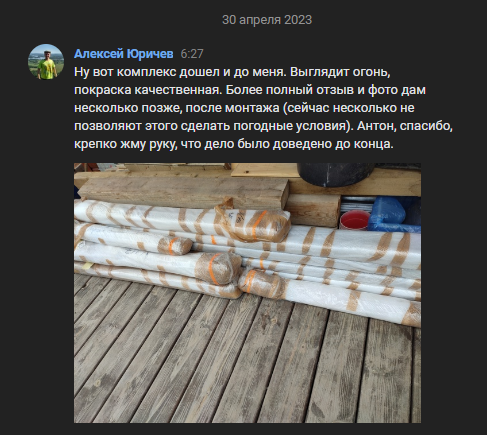Image resolution: width=487 pixels, height=435 pixels.
Task: Click the phrase "крепко жму руку"
Action: [125, 144]
